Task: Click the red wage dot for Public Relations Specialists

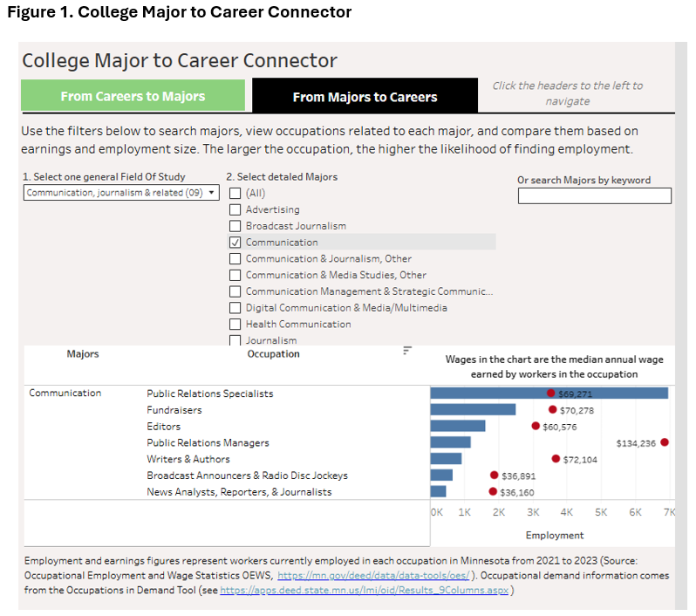Action: pos(551,394)
